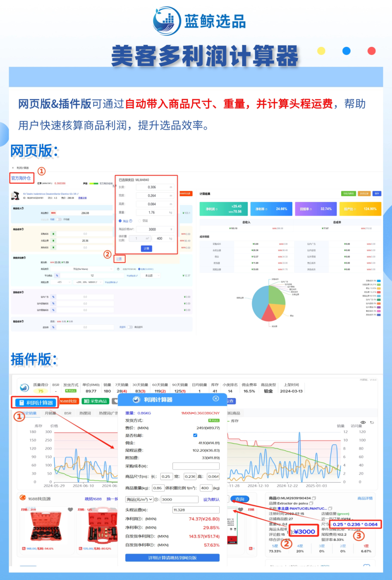Click the blue 计算 button in the dimensions panel
392x580 pixels.
tap(146, 249)
